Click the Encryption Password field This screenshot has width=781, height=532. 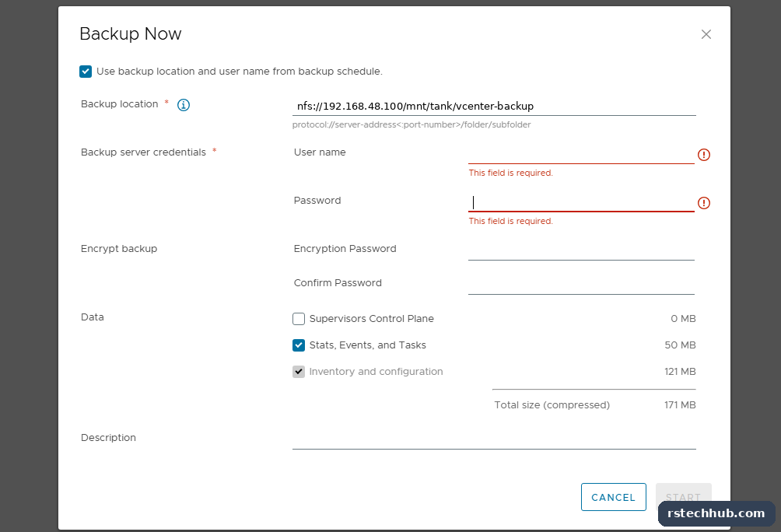(x=581, y=250)
